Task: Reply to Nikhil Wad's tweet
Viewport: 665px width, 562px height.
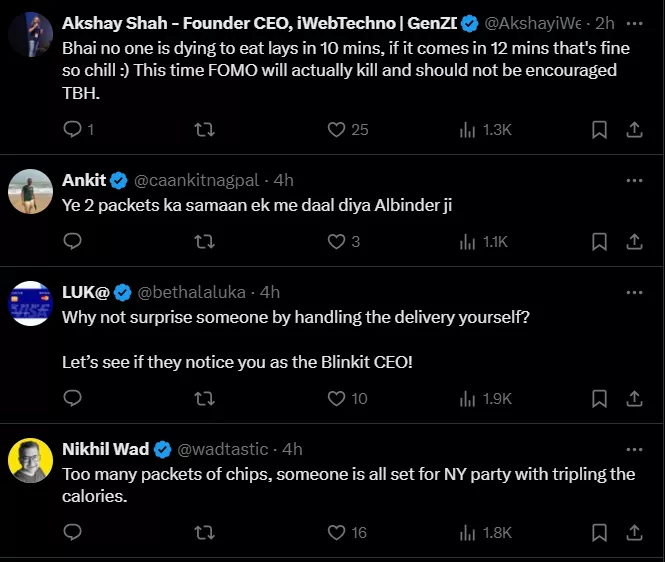Action: (x=72, y=533)
